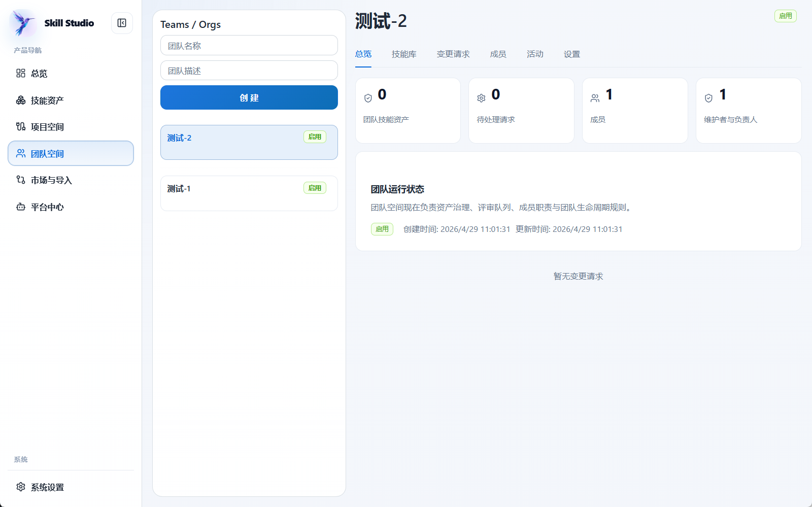Click the 系统 section label
812x507 pixels.
coord(21,459)
